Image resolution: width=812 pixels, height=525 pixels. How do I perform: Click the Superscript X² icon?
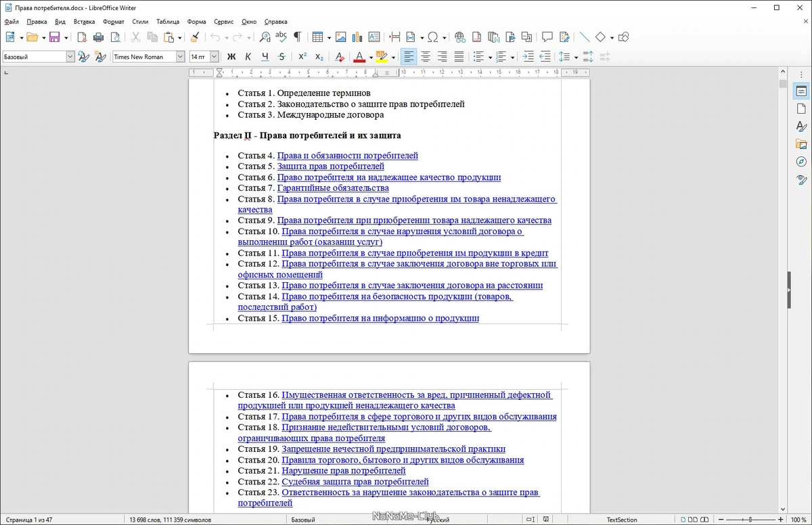(302, 57)
